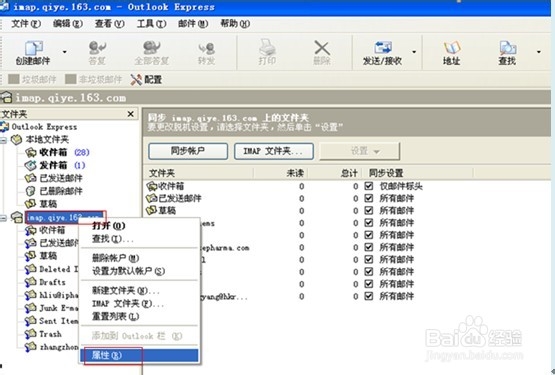Click the 查找 (Find) toolbar icon
The image size is (555, 375).
click(x=507, y=52)
